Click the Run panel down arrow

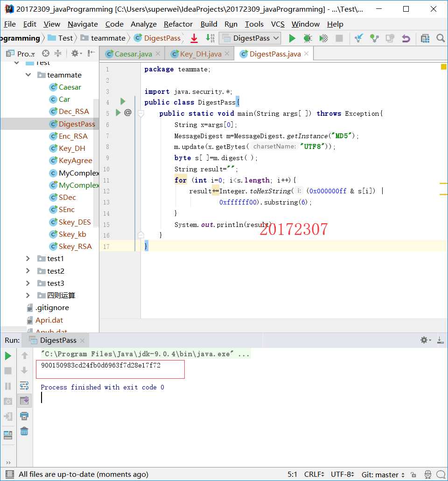[x=25, y=371]
